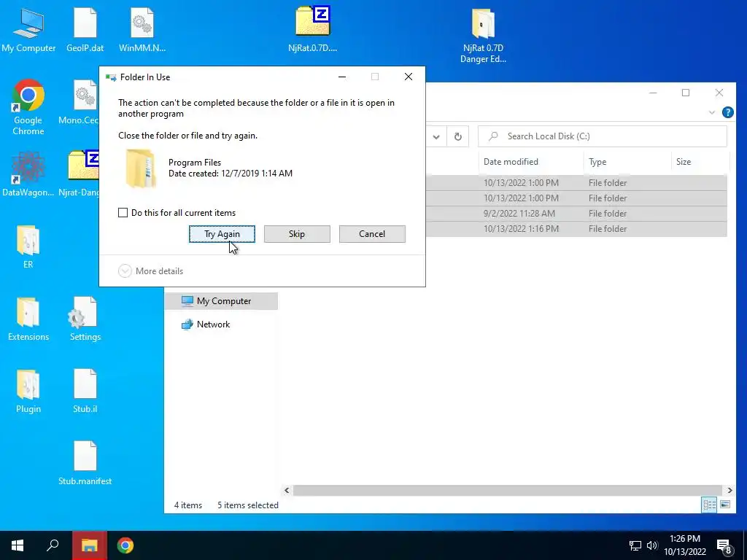Select GeoIP.dat file on desktop
Viewport: 747px width, 560px height.
[x=85, y=31]
